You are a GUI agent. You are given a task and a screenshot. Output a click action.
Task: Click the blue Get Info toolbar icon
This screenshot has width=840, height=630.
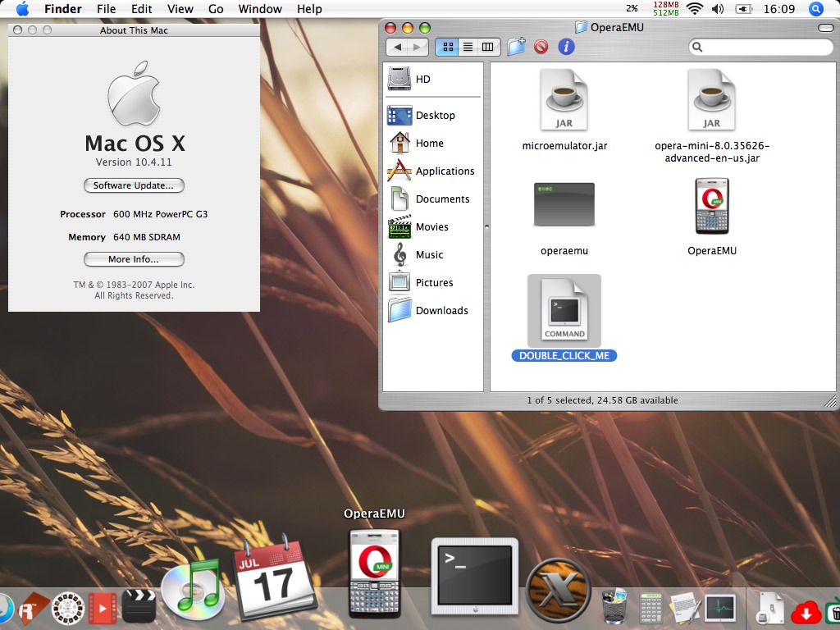coord(566,47)
